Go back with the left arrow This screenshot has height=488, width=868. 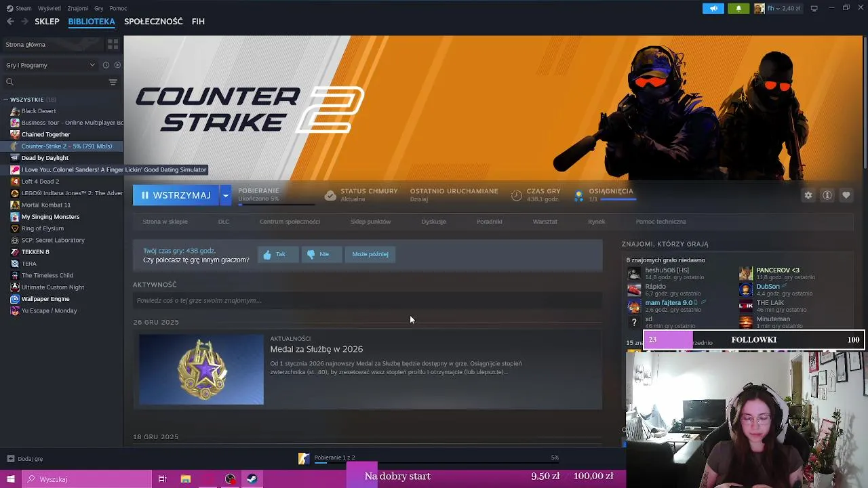coord(10,22)
